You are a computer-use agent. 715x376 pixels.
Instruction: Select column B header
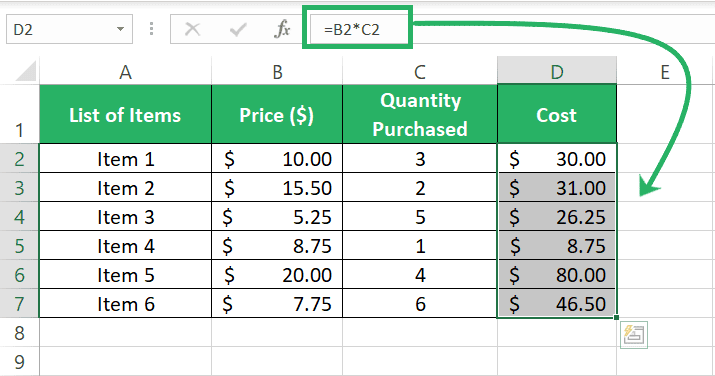[277, 72]
